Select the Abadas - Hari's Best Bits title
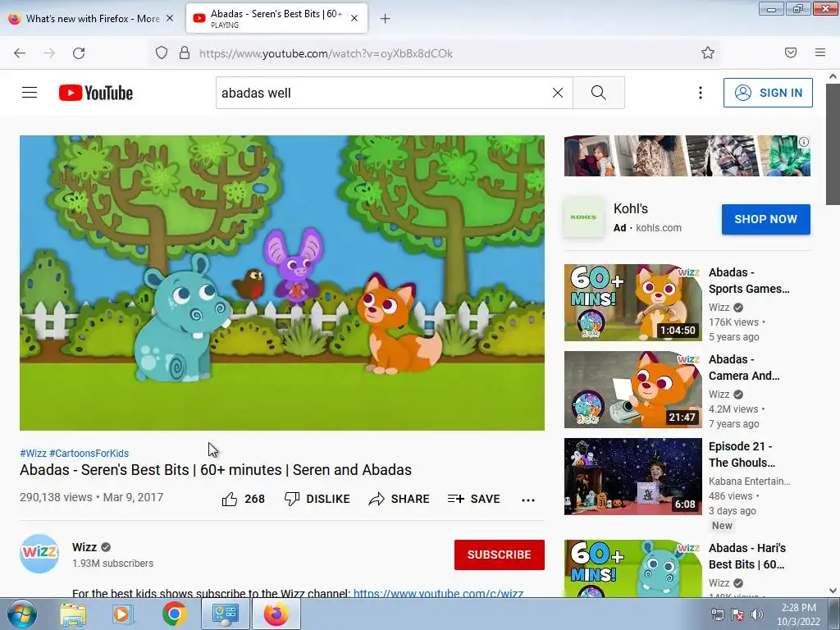840x630 pixels. click(x=746, y=556)
